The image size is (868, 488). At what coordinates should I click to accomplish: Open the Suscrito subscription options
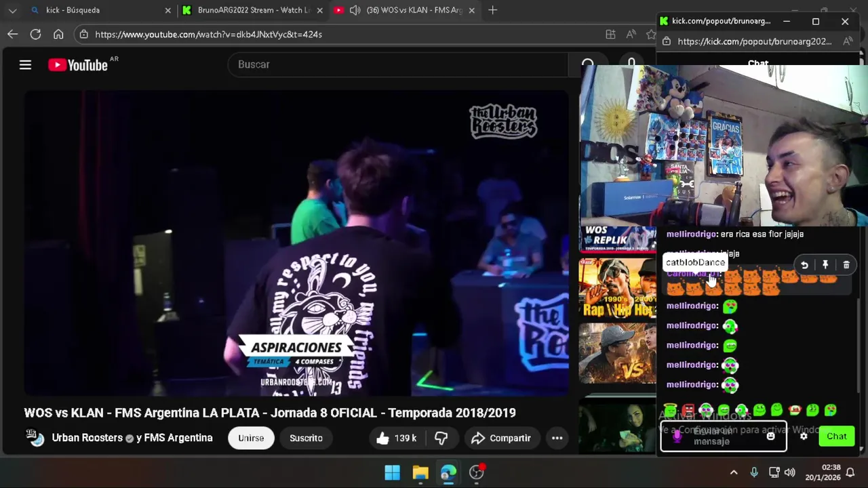306,438
